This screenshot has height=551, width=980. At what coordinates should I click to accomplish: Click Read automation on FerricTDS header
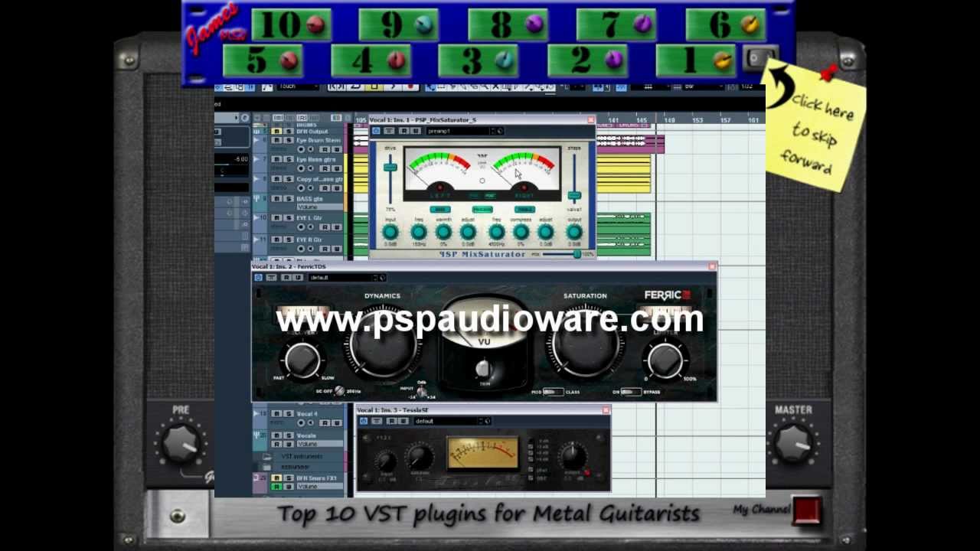coord(286,277)
